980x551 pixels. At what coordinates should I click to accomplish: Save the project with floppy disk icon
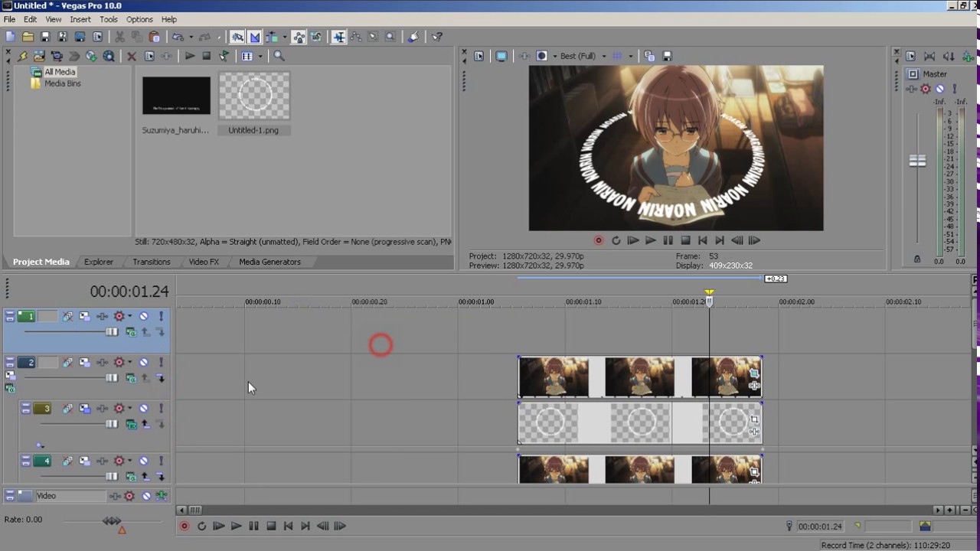45,37
